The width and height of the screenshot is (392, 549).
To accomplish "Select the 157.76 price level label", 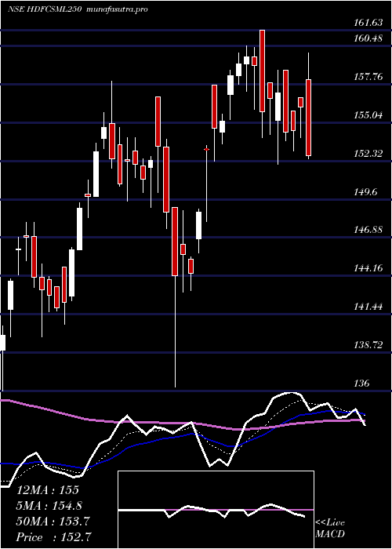I will click(368, 77).
